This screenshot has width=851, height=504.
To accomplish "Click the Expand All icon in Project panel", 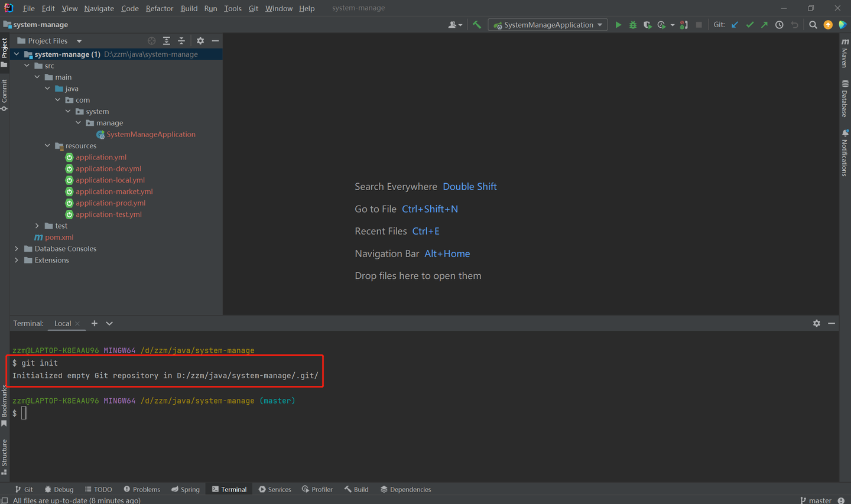I will 167,41.
